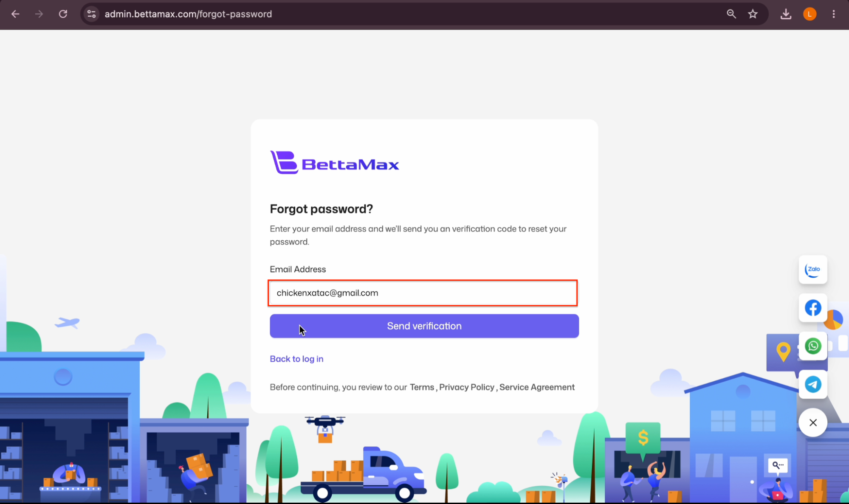Click the 'Forgot password?' heading
This screenshot has height=504, width=849.
pyautogui.click(x=322, y=209)
